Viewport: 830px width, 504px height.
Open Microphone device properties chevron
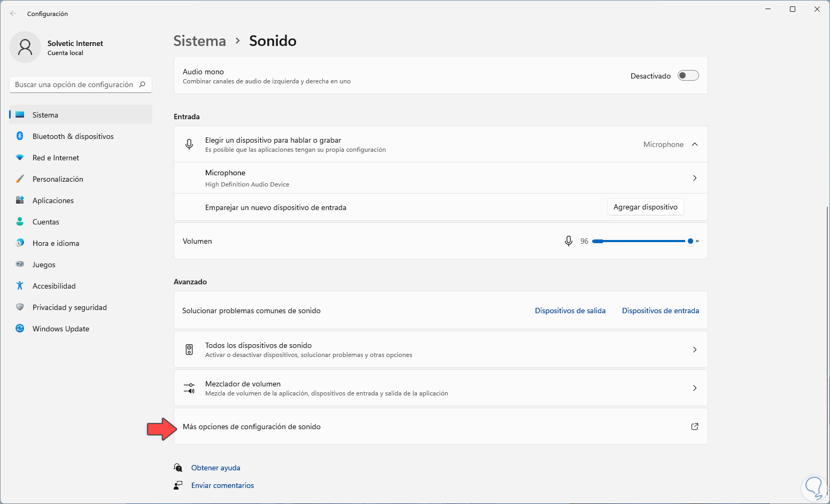pyautogui.click(x=694, y=178)
